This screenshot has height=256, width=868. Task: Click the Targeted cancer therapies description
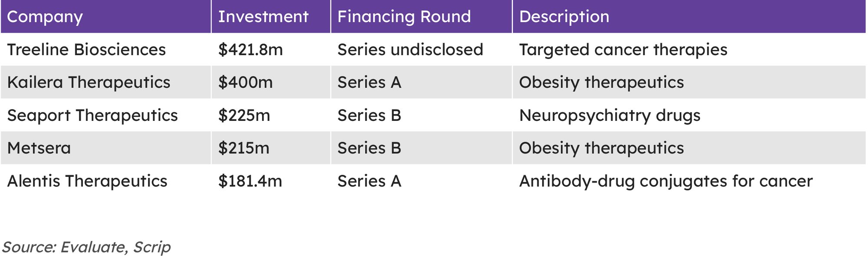click(623, 50)
